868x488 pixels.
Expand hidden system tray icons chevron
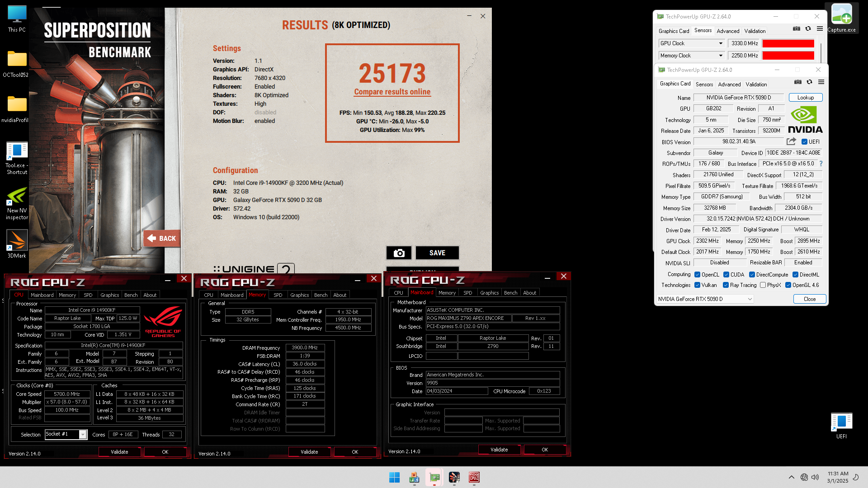[x=791, y=477]
